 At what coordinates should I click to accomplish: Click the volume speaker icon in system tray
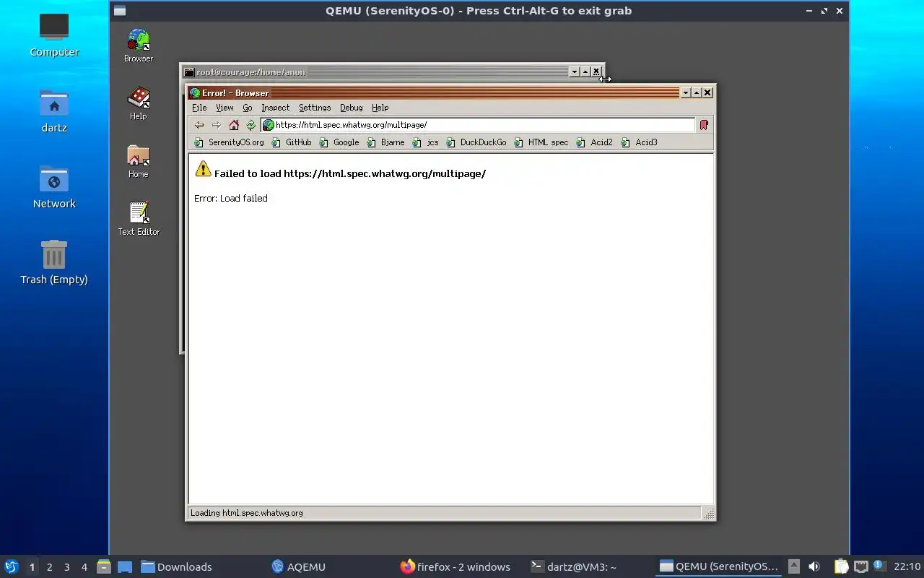point(814,566)
